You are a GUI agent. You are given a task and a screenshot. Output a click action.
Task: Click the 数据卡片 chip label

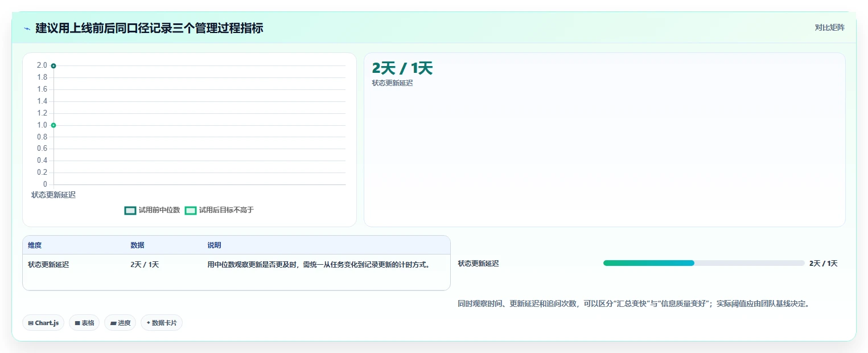pos(164,323)
